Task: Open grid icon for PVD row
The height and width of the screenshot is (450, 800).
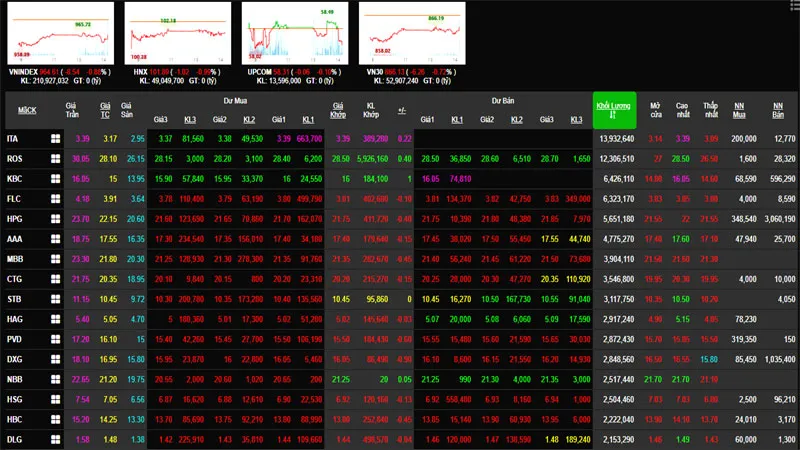Action: [x=55, y=339]
